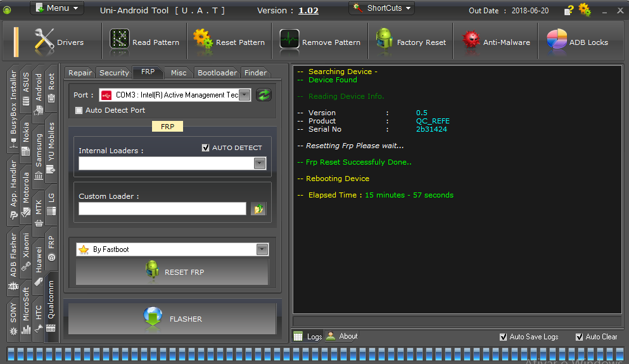This screenshot has height=364, width=629.
Task: Expand the By Fastboot method dropdown
Action: click(262, 249)
